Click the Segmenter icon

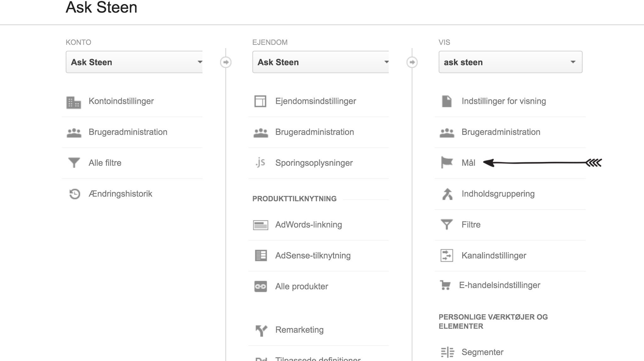click(447, 352)
